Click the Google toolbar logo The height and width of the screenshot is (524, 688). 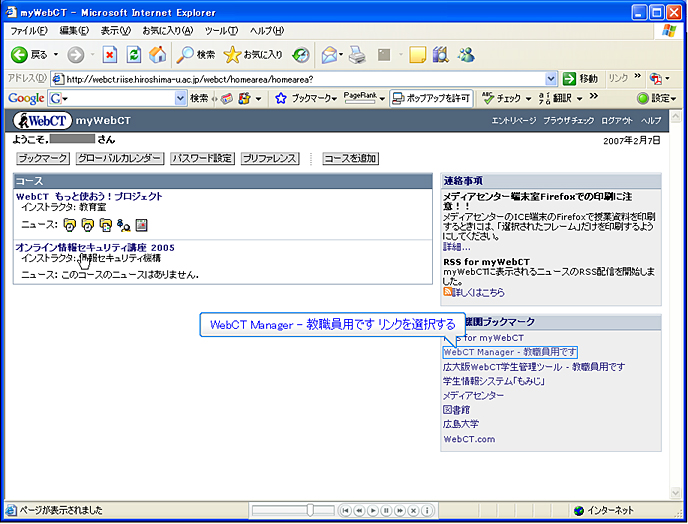tap(26, 98)
